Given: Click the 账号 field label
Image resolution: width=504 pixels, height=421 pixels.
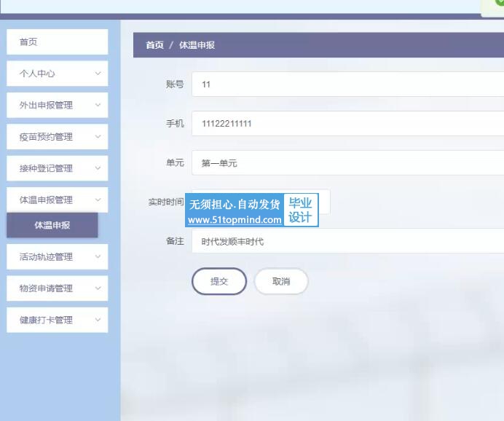Looking at the screenshot, I should 175,84.
